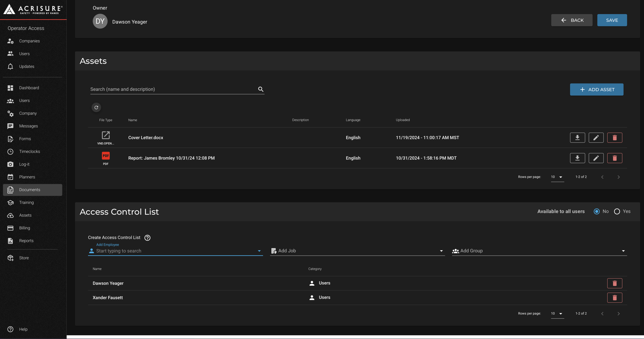Image resolution: width=644 pixels, height=339 pixels.
Task: Click the DY owner avatar
Action: pyautogui.click(x=100, y=21)
